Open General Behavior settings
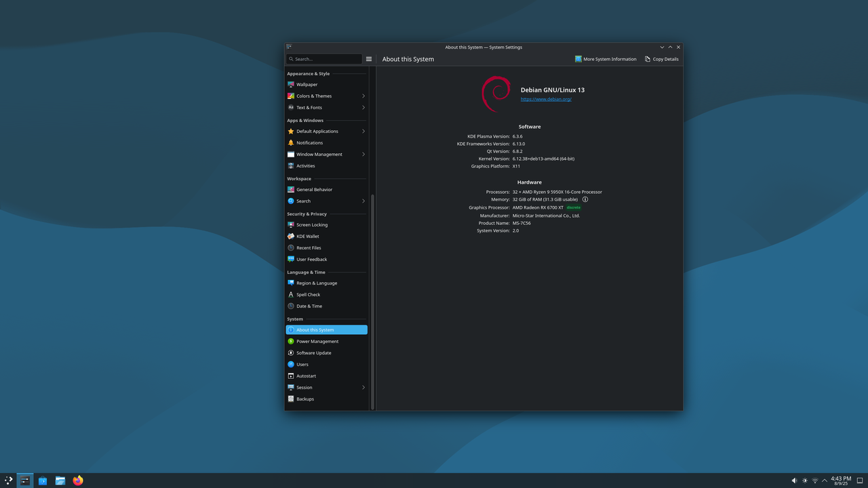Screen dimensions: 868x488 326,190
